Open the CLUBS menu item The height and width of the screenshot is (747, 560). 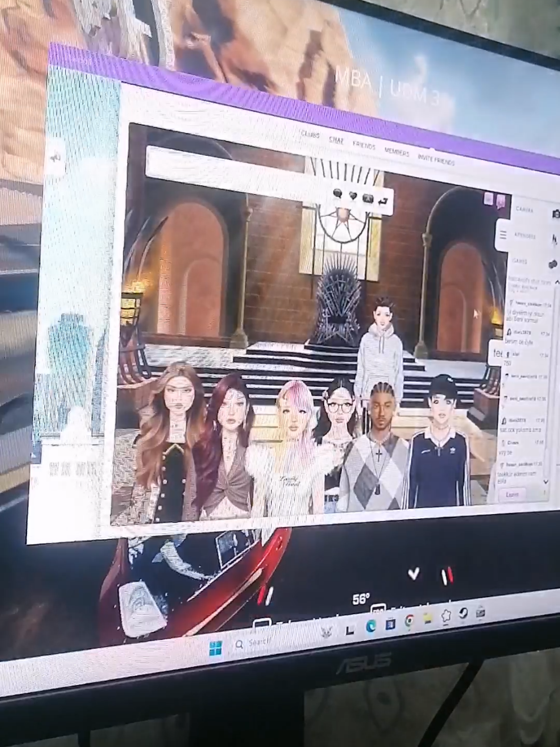[x=310, y=135]
